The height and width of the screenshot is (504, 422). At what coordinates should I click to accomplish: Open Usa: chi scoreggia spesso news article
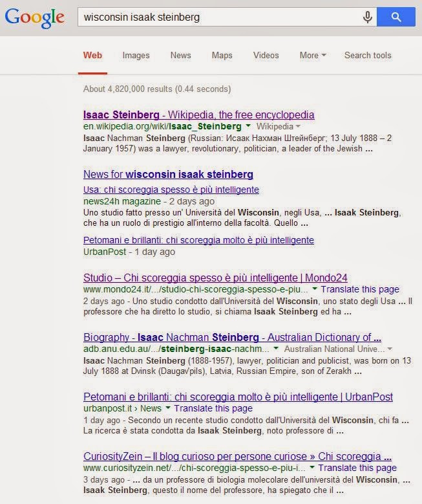(171, 190)
